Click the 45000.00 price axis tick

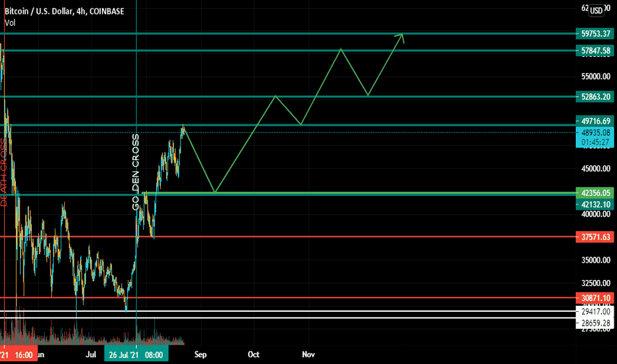click(596, 168)
